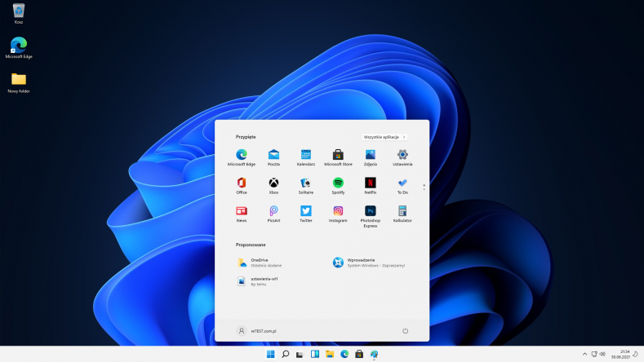
Task: Open Widgets from the taskbar
Action: (x=314, y=354)
